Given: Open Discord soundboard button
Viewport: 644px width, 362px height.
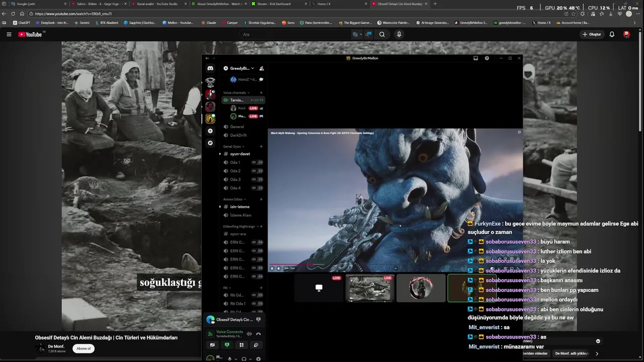Looking at the screenshot, I should pyautogui.click(x=256, y=345).
